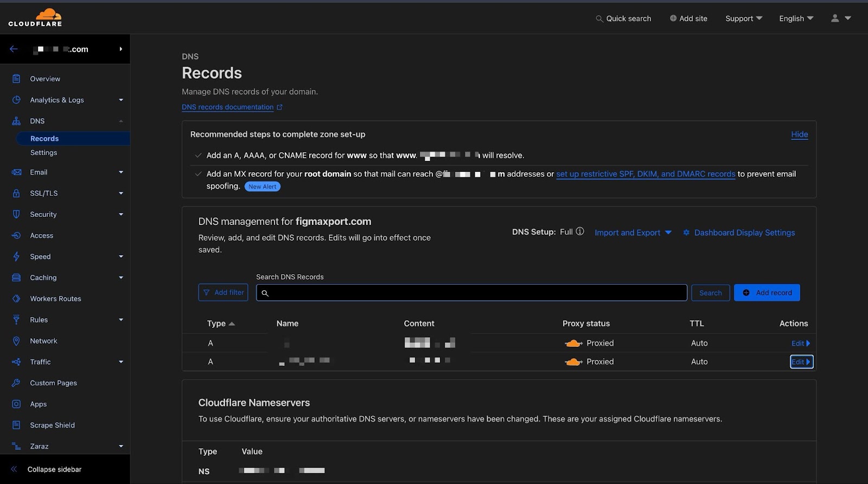Open the English language dropdown
The height and width of the screenshot is (484, 868).
796,18
